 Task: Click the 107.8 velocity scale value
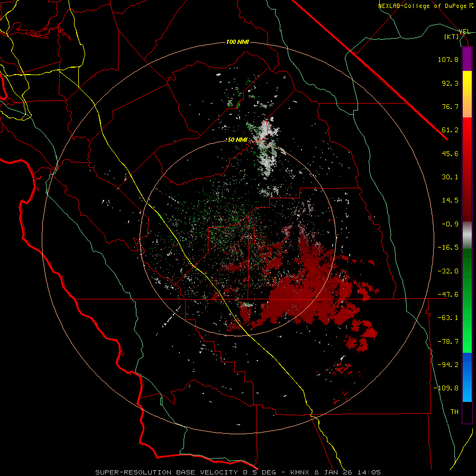pos(448,59)
